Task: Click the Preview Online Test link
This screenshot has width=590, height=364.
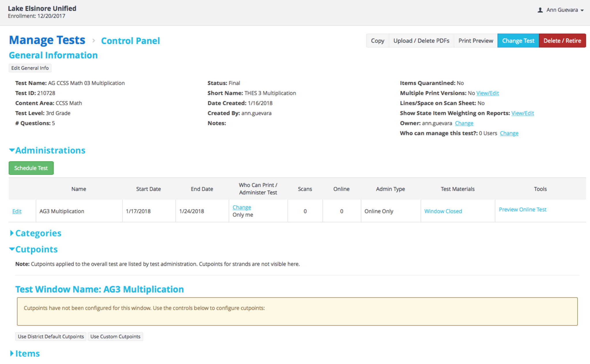Action: tap(523, 209)
